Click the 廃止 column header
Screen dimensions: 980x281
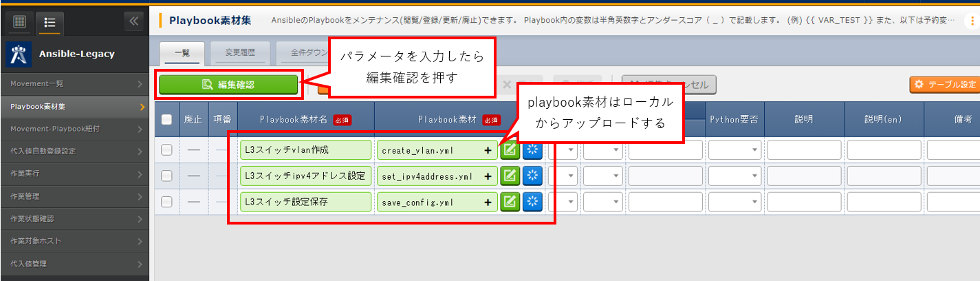click(x=193, y=119)
